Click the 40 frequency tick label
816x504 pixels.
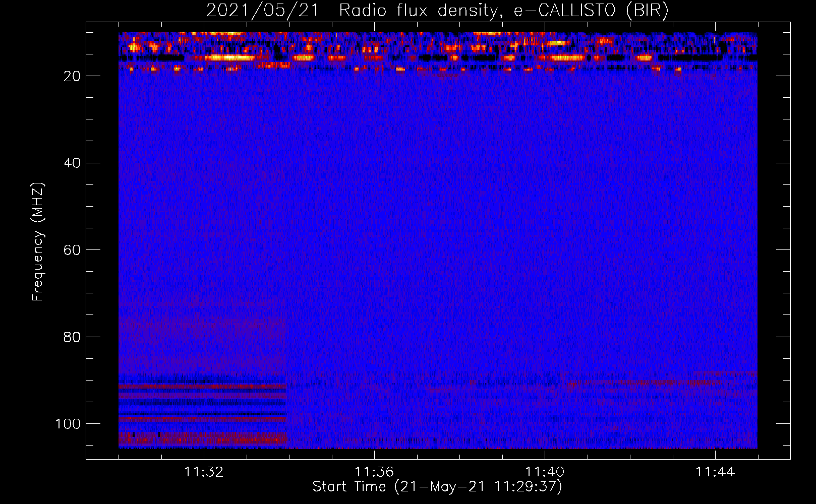click(72, 163)
